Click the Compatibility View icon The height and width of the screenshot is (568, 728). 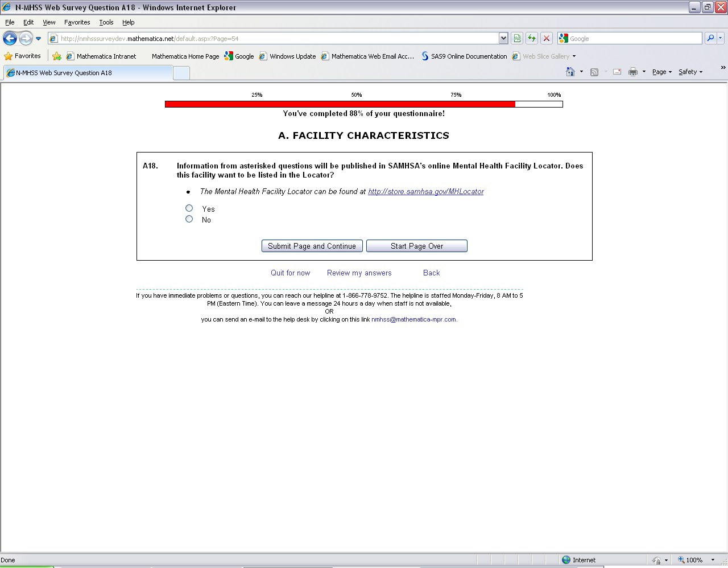pyautogui.click(x=517, y=38)
